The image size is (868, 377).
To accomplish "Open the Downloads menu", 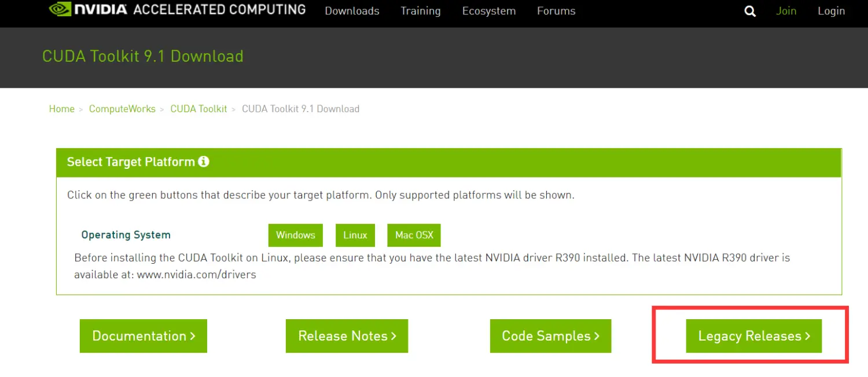I will click(352, 11).
